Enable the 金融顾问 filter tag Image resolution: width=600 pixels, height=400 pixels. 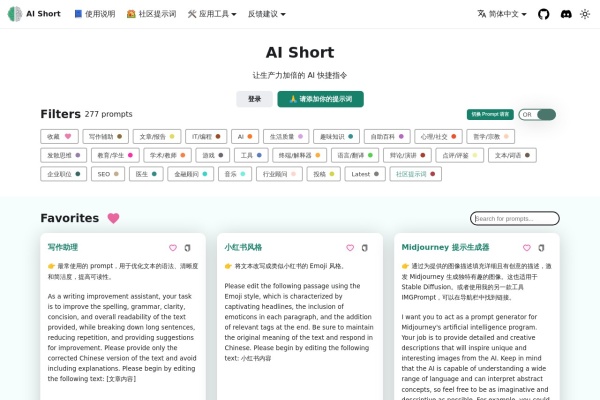(x=191, y=174)
